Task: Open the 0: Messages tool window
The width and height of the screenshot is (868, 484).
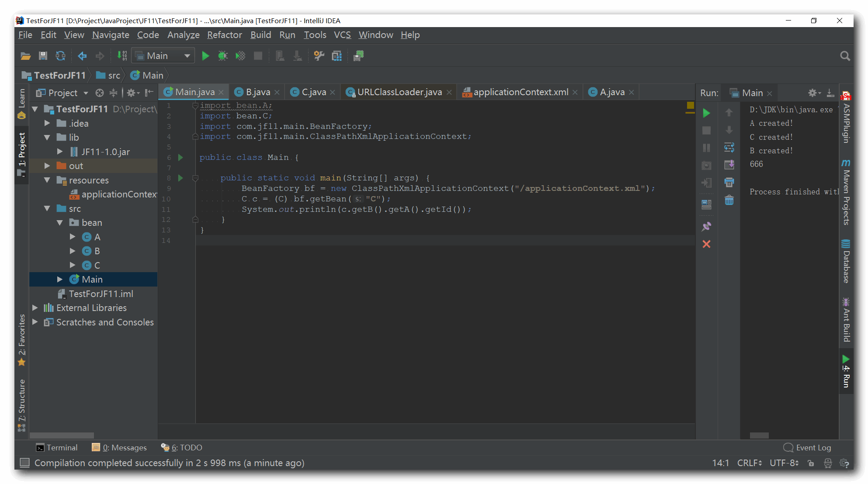Action: [x=119, y=448]
